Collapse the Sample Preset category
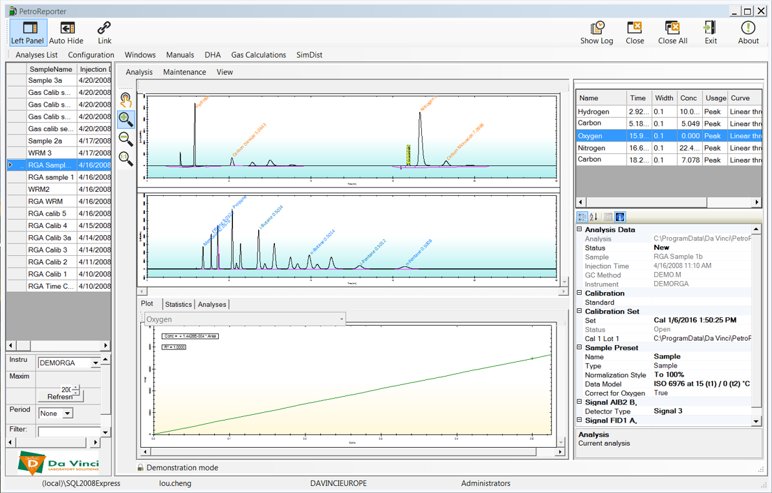The image size is (772, 493). [x=579, y=347]
